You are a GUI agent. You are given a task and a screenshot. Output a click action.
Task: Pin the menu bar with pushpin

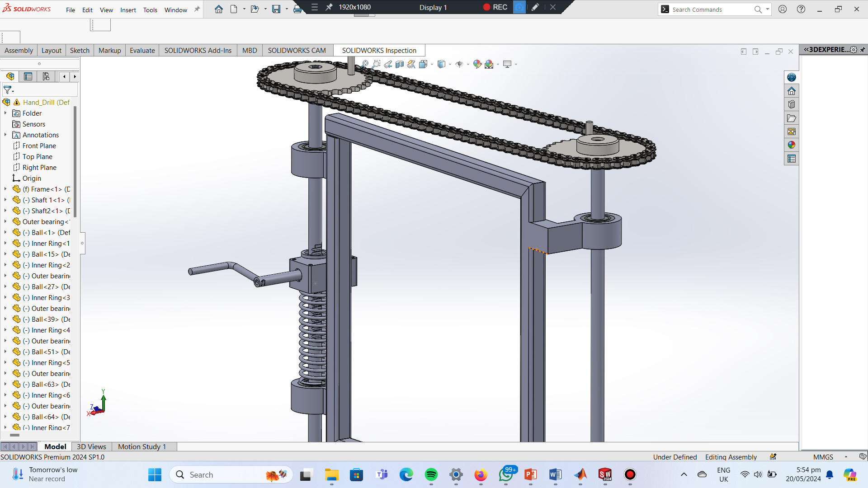click(x=197, y=9)
